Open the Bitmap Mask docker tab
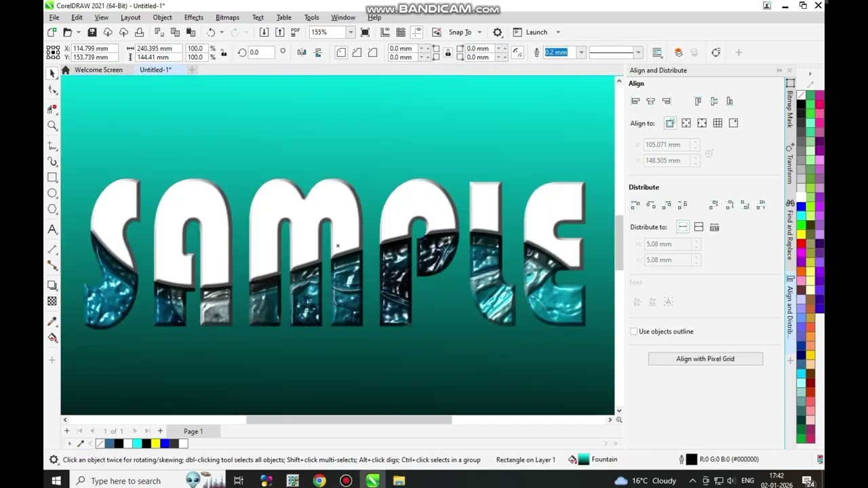This screenshot has width=868, height=488. click(x=790, y=104)
